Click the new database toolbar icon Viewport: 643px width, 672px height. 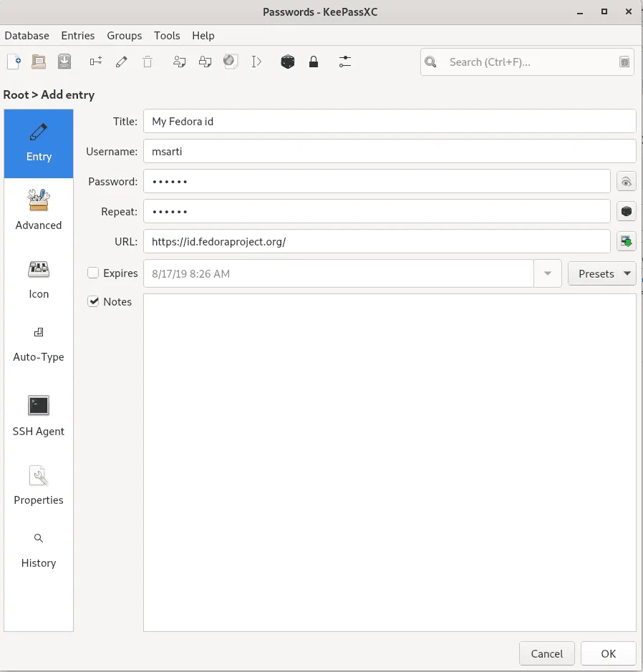(14, 62)
